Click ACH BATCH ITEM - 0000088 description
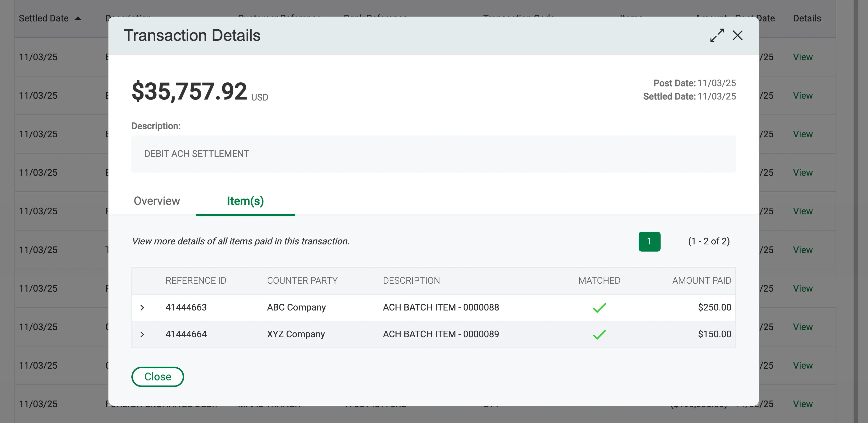868x423 pixels. 441,307
